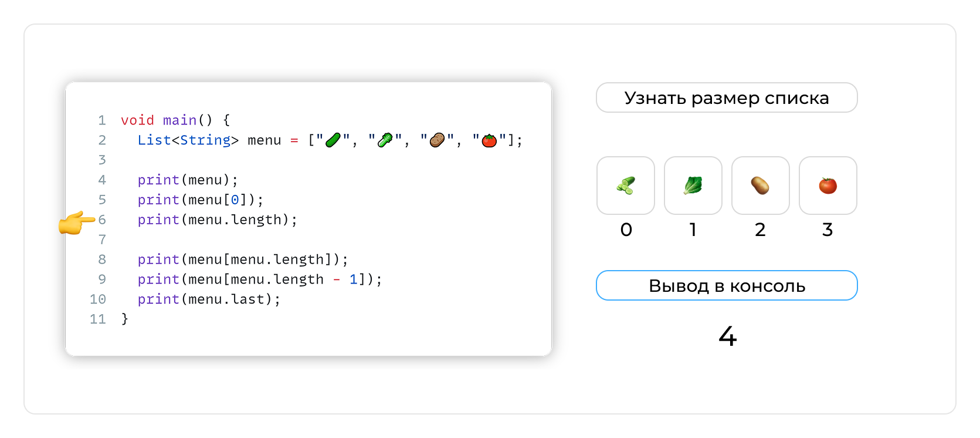Click the print(menu.last) code line
This screenshot has width=980, height=438.
coord(209,299)
